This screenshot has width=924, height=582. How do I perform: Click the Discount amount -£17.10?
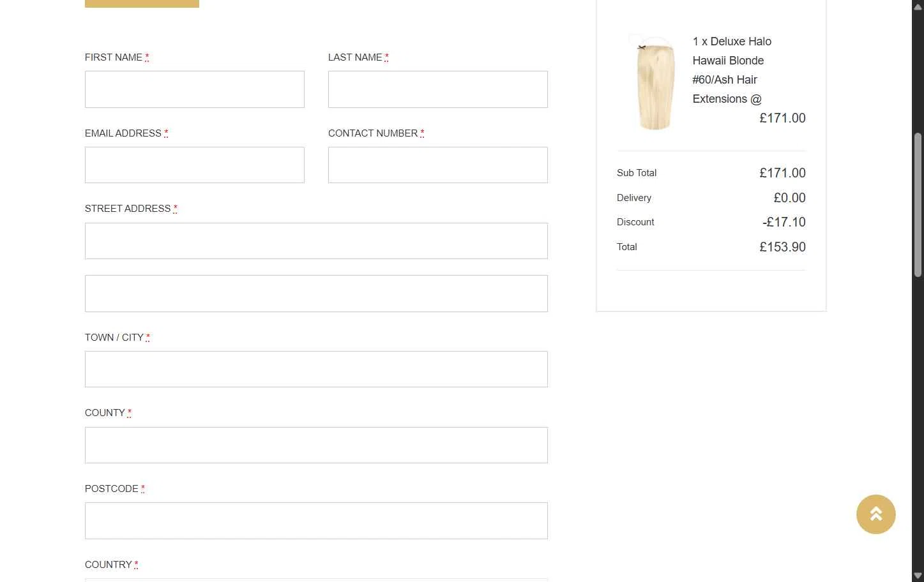point(784,222)
